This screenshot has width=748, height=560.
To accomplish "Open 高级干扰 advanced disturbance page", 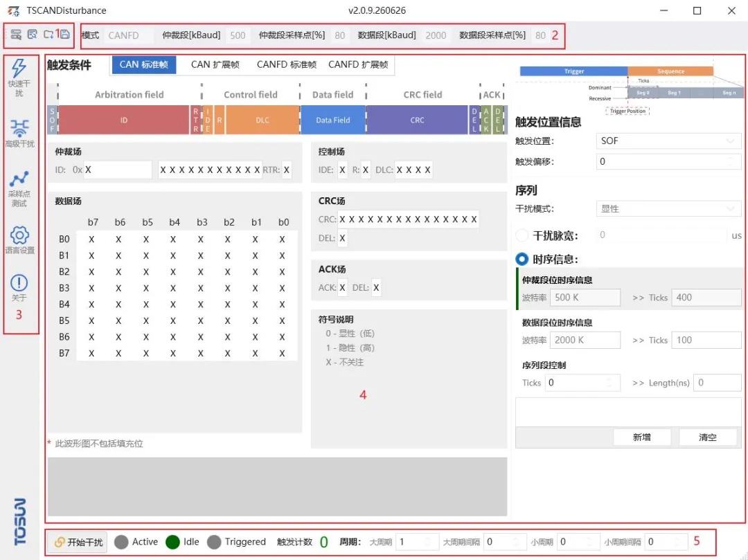I will click(x=19, y=134).
